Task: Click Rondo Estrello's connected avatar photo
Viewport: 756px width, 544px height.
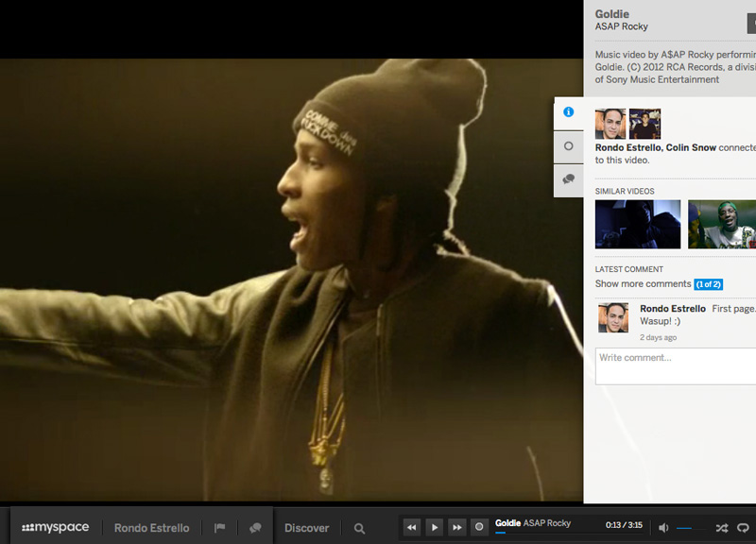Action: click(x=610, y=124)
